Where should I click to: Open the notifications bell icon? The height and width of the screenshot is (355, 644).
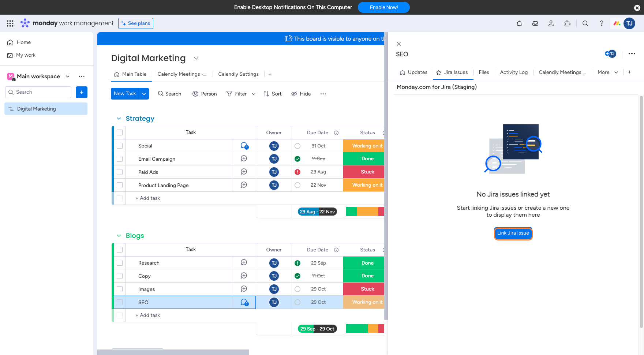click(x=519, y=23)
